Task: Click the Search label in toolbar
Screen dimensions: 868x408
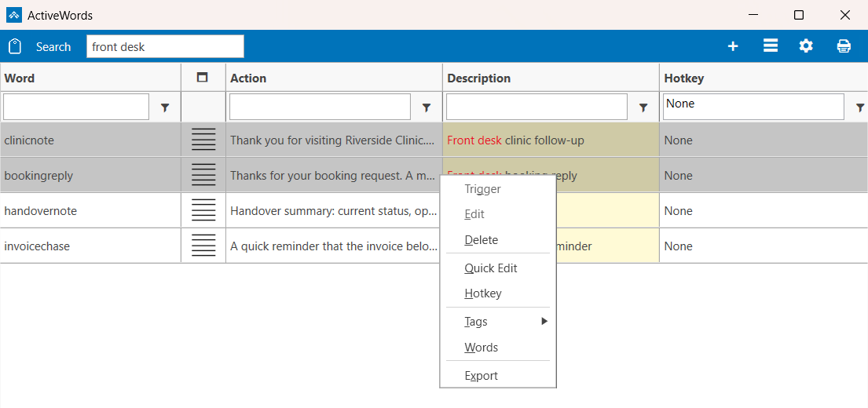Action: [53, 47]
